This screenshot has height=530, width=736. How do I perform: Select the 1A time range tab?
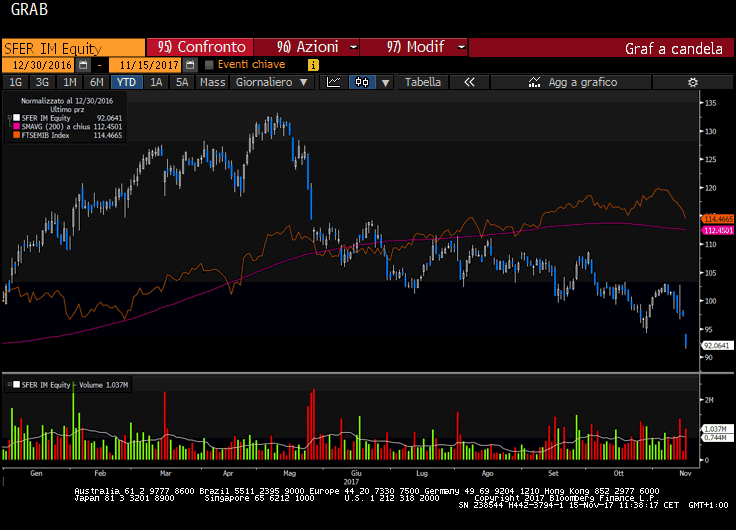pyautogui.click(x=156, y=83)
